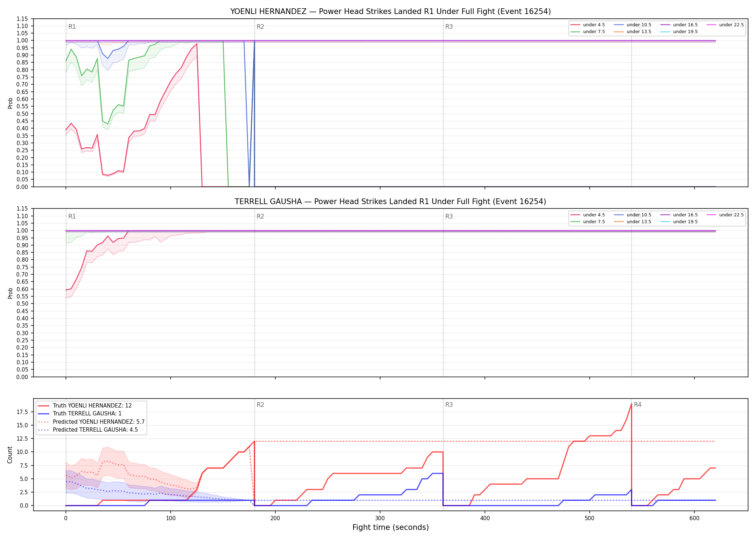Click the 'Fight time (seconds)' axis label
756x540 pixels.
pos(390,528)
